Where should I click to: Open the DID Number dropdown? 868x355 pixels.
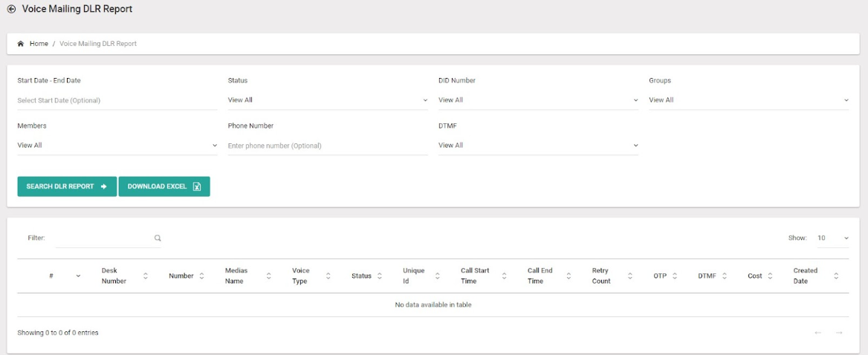[x=538, y=100]
